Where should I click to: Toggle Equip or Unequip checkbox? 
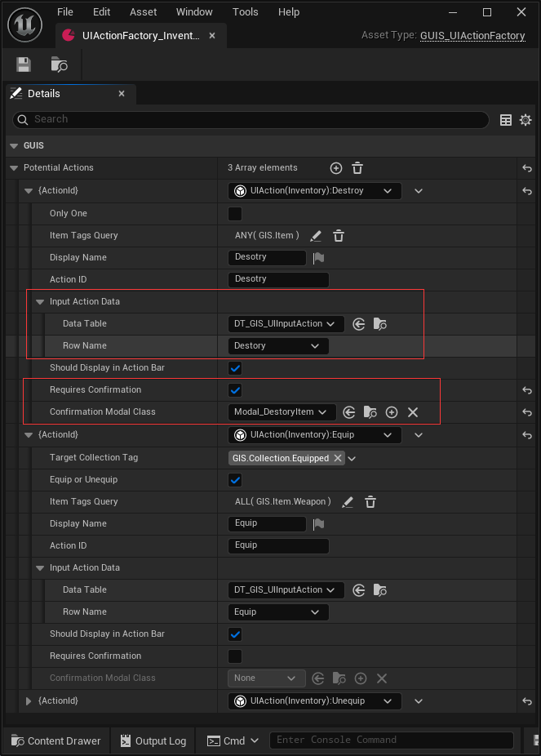coord(235,480)
